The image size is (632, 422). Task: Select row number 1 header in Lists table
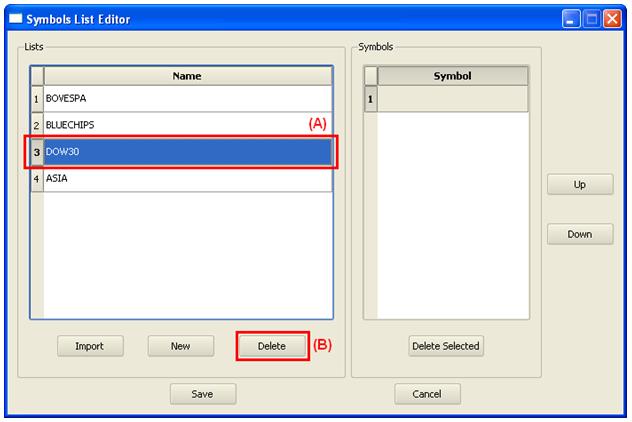click(37, 99)
